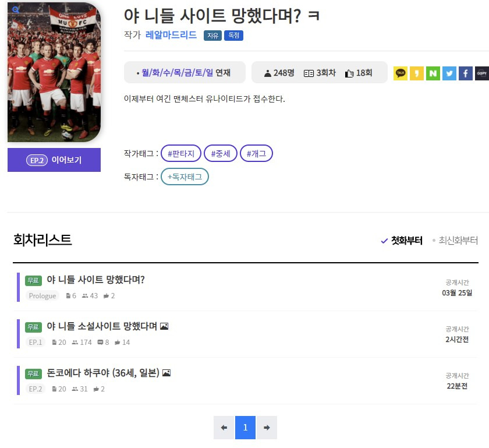Viewport: 489px width, 448px height.
Task: Click the #개그 tag
Action: 256,153
